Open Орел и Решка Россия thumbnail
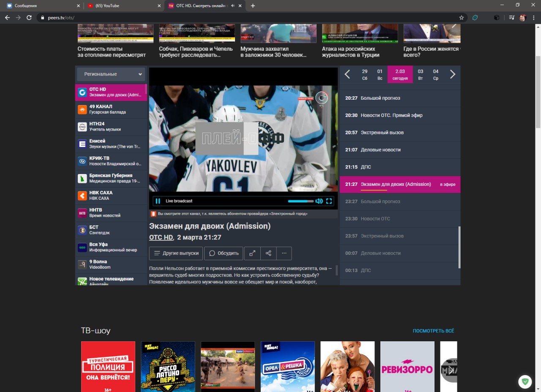Image resolution: width=541 pixels, height=392 pixels. coord(288,367)
